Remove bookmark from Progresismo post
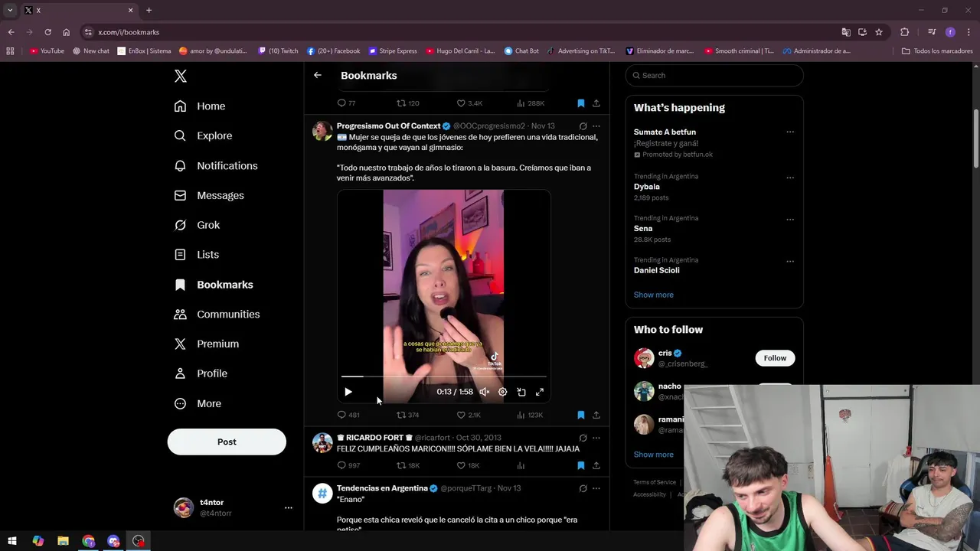The width and height of the screenshot is (980, 551). (580, 415)
